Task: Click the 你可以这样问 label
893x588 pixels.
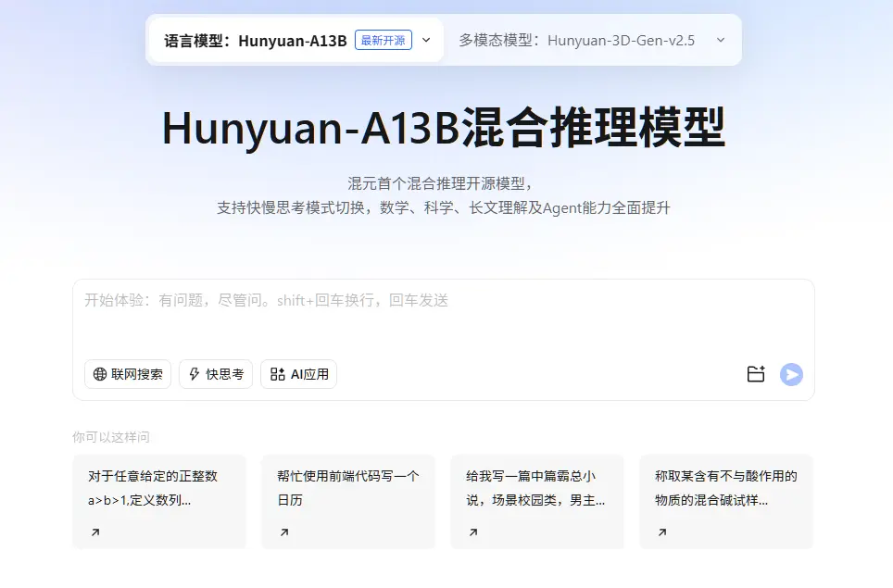Action: coord(111,437)
